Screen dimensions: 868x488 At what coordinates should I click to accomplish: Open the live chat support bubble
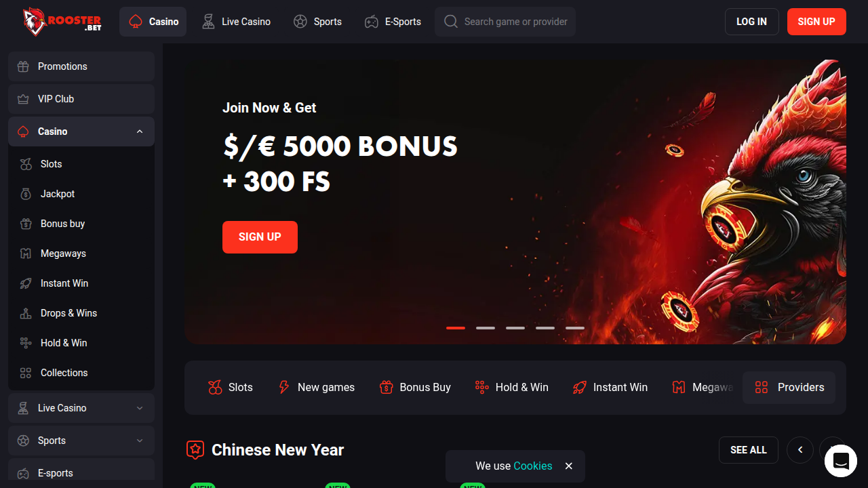point(841,461)
